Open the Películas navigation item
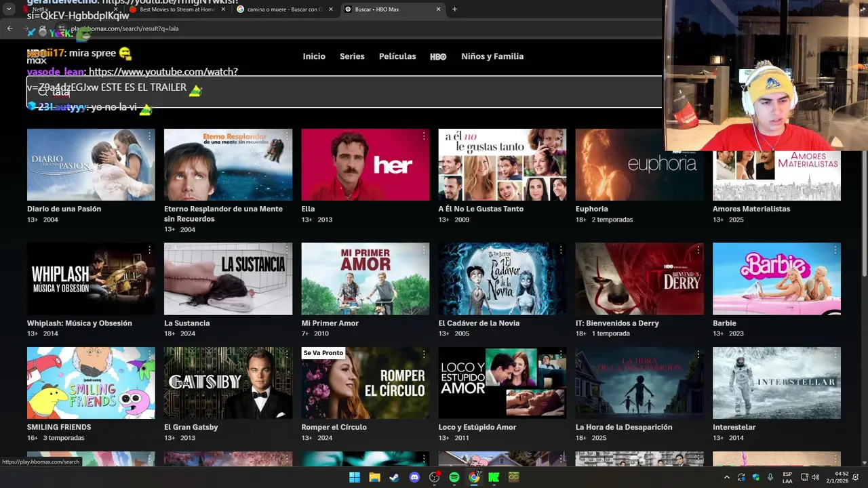 click(397, 56)
